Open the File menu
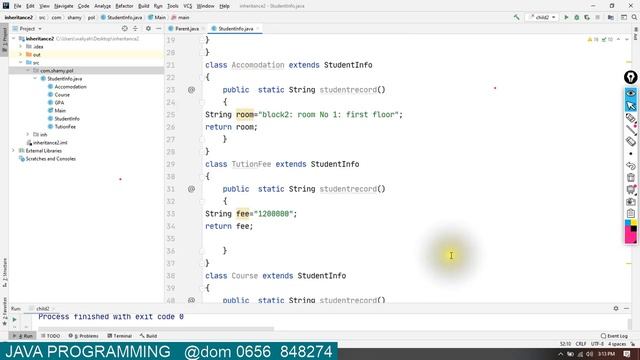This screenshot has height=360, width=640. (18, 6)
